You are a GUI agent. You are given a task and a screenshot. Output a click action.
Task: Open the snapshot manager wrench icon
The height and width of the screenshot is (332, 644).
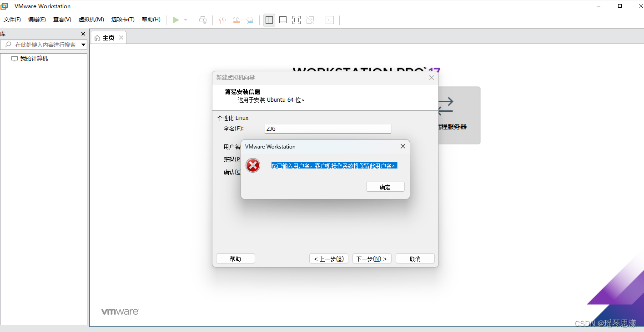click(250, 20)
